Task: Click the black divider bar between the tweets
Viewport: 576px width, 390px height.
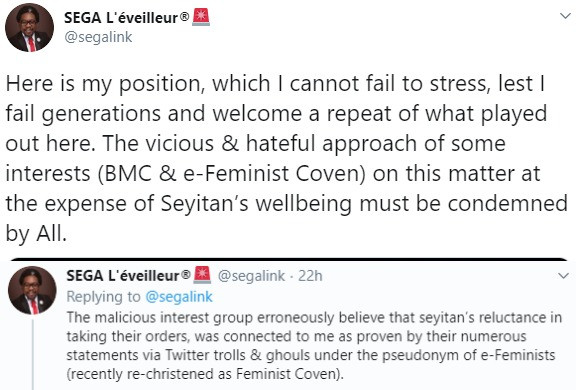Action: coord(289,259)
